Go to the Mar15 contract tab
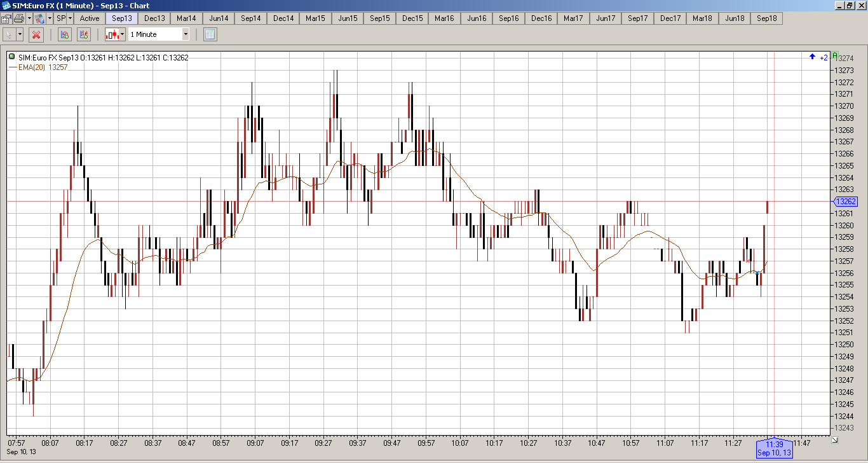The height and width of the screenshot is (463, 868). (316, 18)
